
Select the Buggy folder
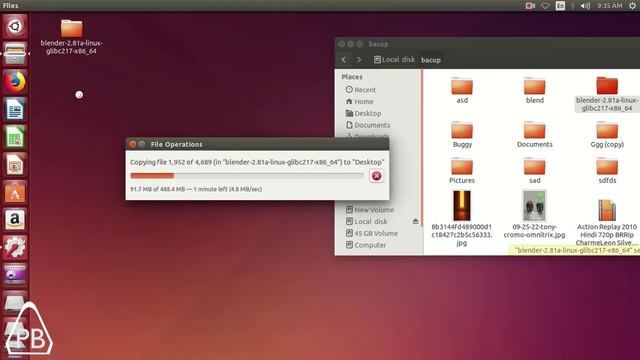(462, 135)
